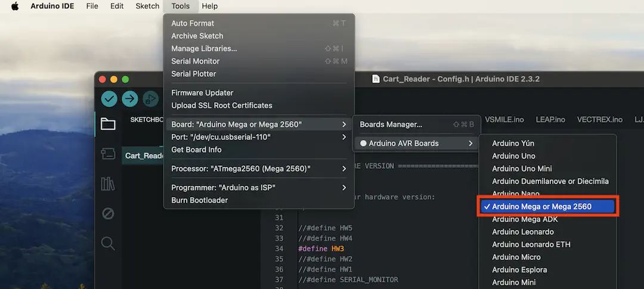Click the //#define SERIAL_MONITOR code line
Viewport: 644px width, 289px height.
click(x=348, y=280)
